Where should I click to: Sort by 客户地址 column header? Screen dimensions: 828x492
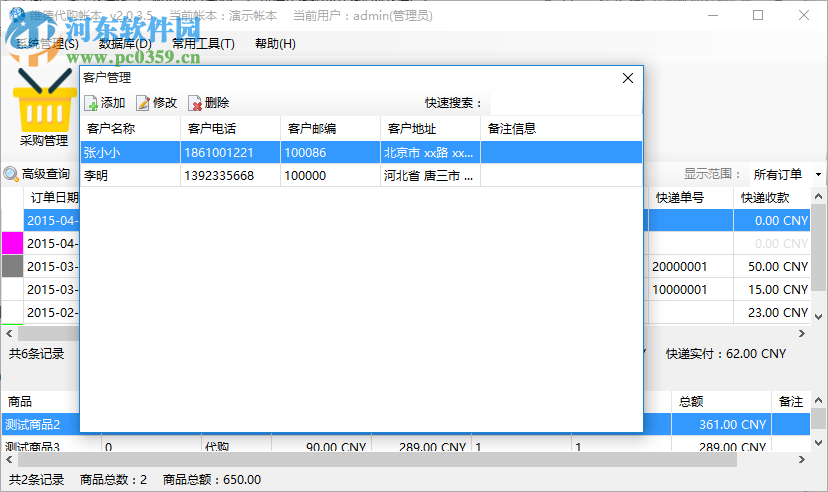430,128
